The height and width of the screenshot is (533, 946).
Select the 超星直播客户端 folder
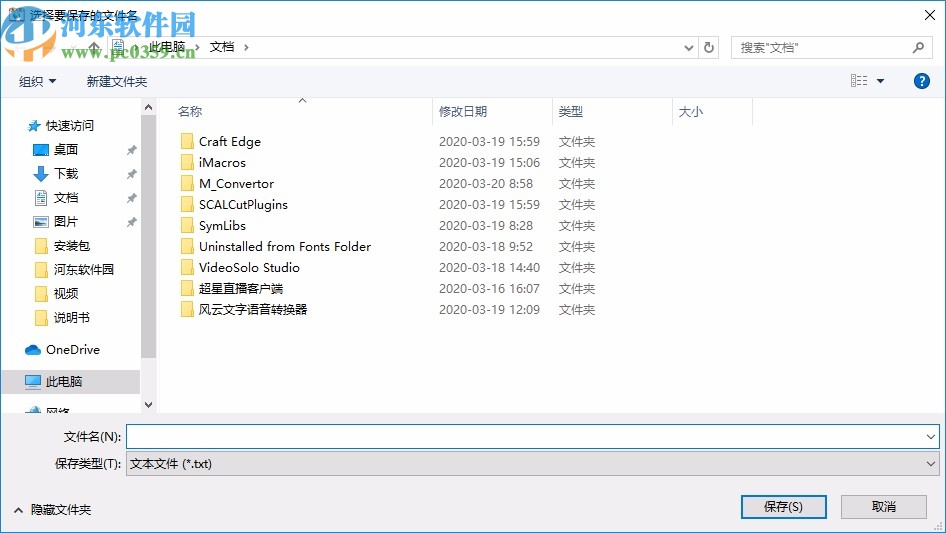(x=241, y=289)
